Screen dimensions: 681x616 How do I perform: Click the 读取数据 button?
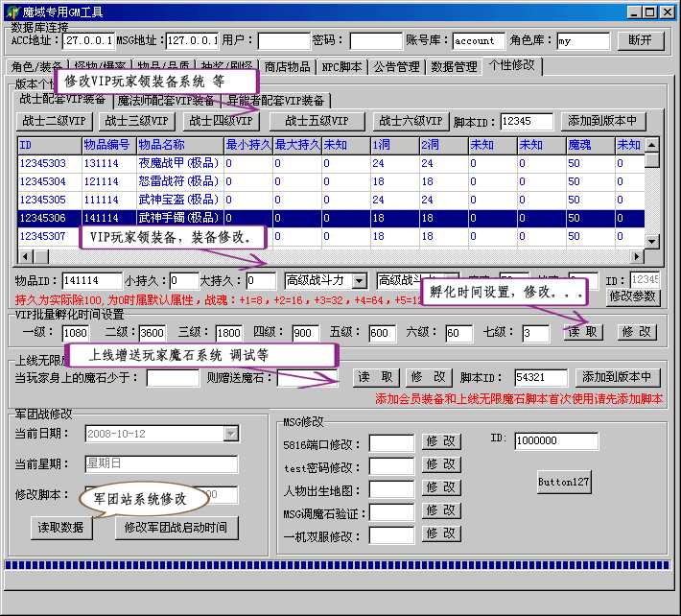[61, 527]
